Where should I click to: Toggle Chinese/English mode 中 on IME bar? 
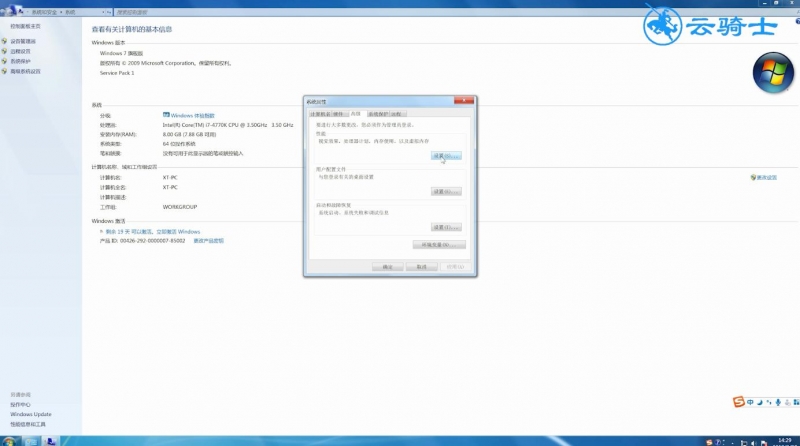(750, 403)
